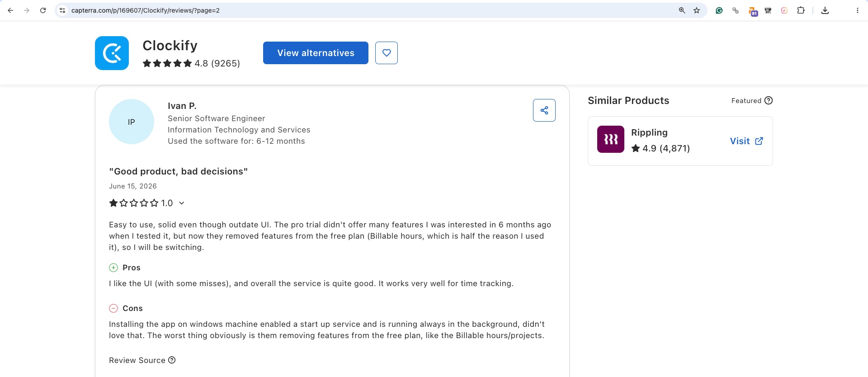Visit the Rippling website
The height and width of the screenshot is (377, 868).
(x=746, y=141)
